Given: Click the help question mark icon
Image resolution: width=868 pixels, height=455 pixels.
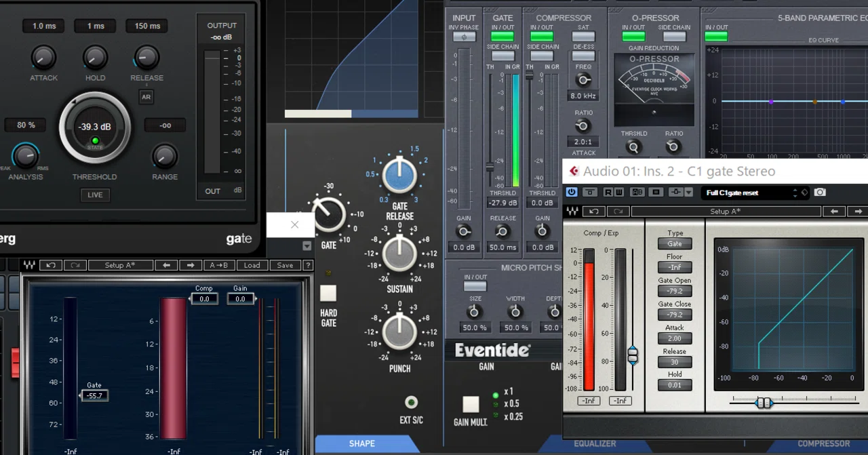Looking at the screenshot, I should point(308,265).
